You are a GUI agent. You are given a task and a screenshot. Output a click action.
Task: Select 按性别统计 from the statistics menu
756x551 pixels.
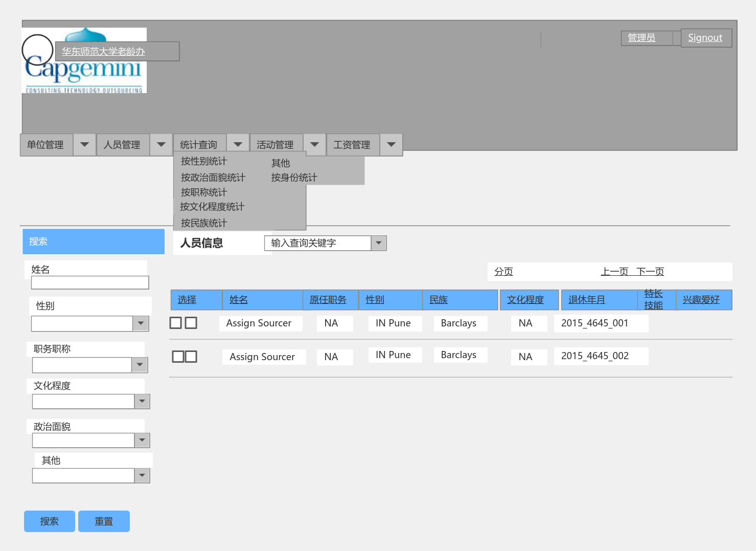click(204, 161)
